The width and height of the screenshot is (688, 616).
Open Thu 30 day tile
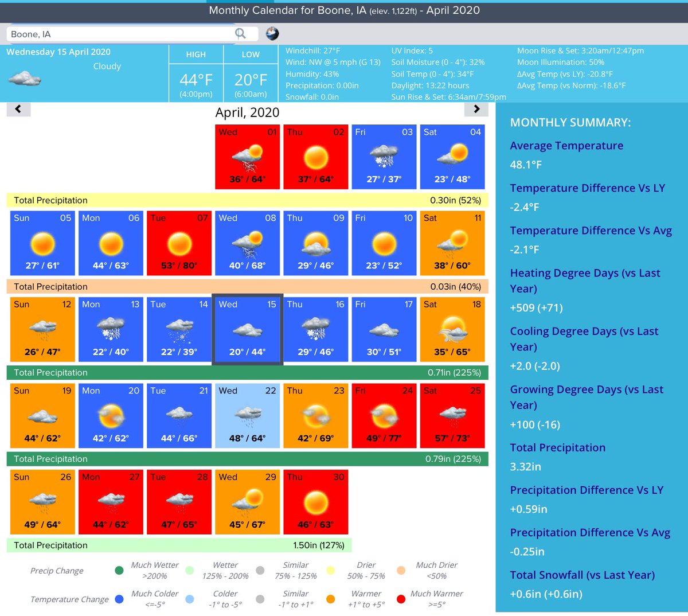coord(316,502)
